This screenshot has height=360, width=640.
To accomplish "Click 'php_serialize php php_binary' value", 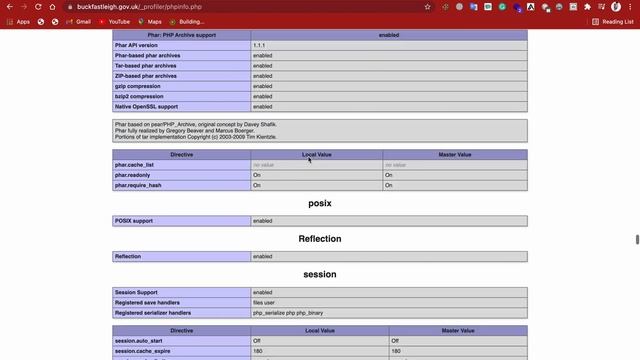I will pyautogui.click(x=288, y=313).
